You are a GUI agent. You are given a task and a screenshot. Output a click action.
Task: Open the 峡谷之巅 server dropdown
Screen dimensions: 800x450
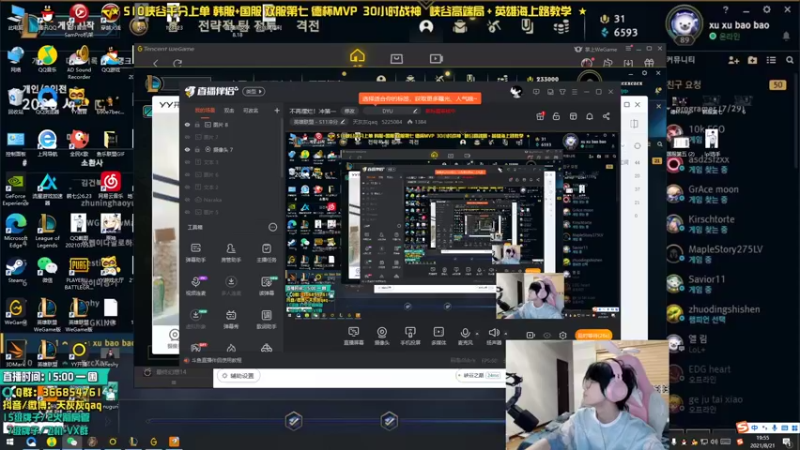click(480, 376)
